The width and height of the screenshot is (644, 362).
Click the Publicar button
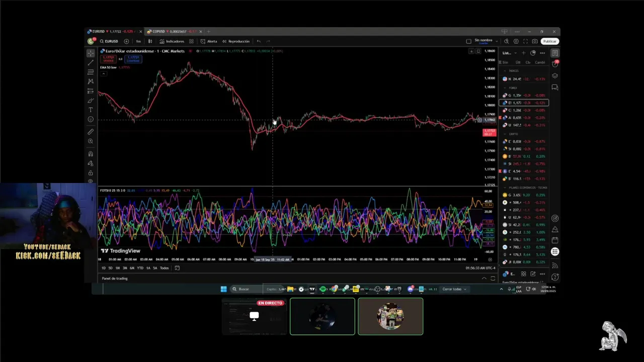coord(550,41)
